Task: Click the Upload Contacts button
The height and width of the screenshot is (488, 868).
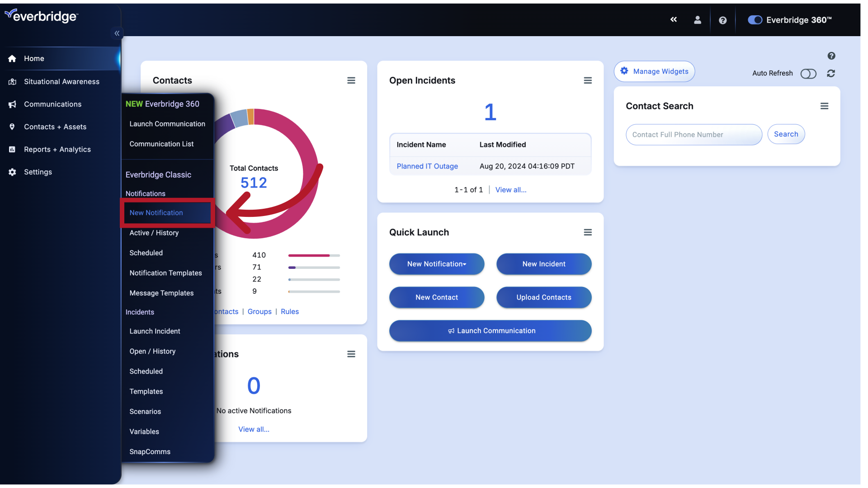Action: tap(544, 297)
